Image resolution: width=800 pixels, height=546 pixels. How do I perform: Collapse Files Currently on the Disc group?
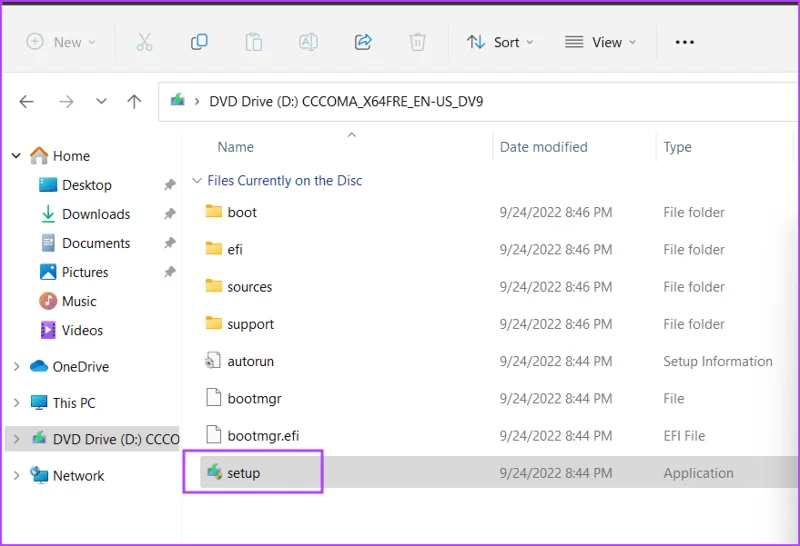point(196,181)
